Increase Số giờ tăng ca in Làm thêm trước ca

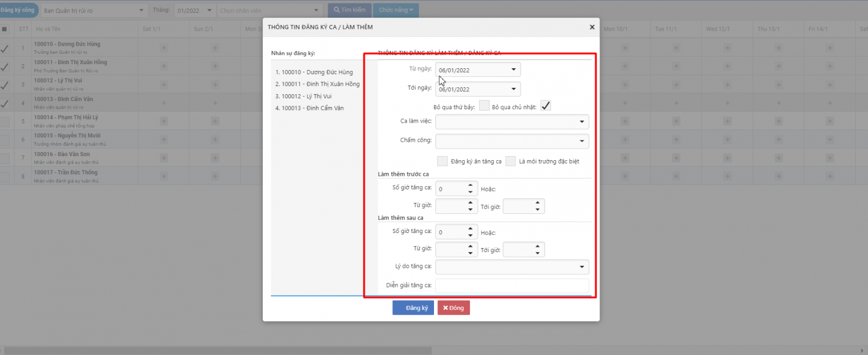click(x=470, y=186)
